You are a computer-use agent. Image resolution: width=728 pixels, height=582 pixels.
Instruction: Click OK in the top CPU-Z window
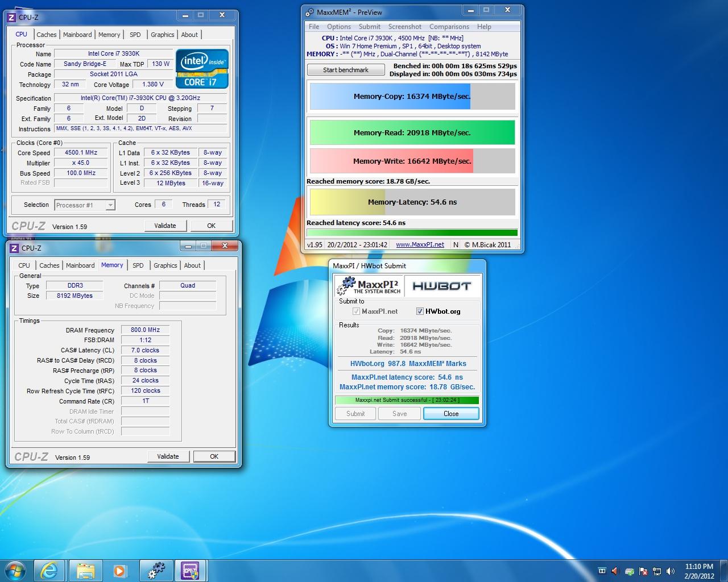pos(211,226)
